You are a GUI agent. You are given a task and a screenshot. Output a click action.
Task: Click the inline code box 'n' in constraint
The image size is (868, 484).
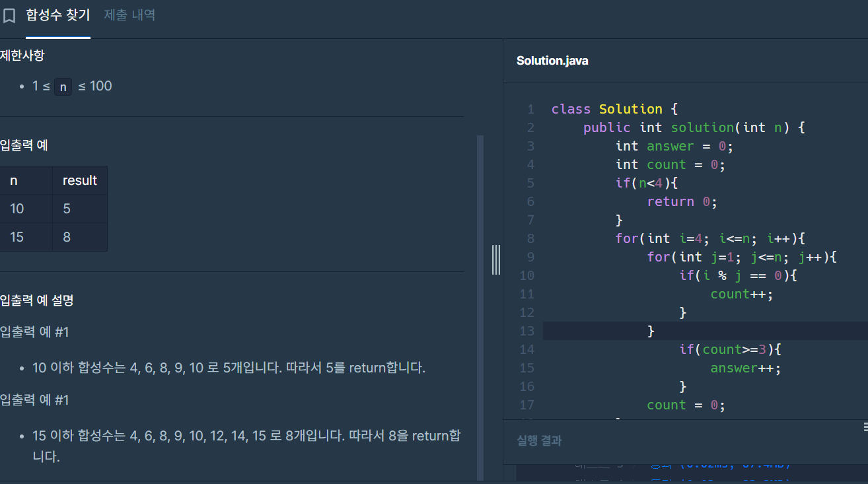[x=63, y=86]
